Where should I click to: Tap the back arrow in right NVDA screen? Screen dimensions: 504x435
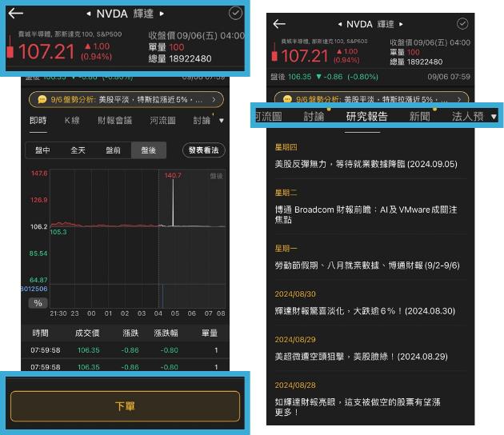[x=279, y=24]
